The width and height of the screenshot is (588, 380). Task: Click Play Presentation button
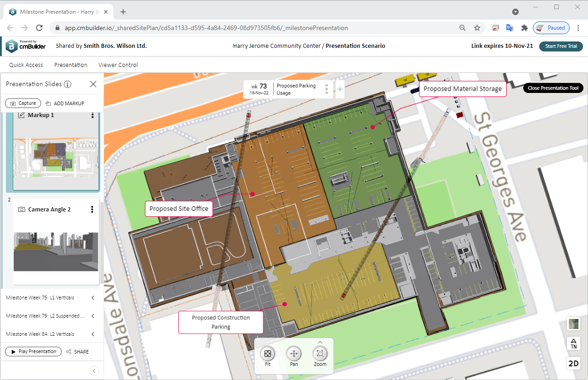pyautogui.click(x=33, y=352)
